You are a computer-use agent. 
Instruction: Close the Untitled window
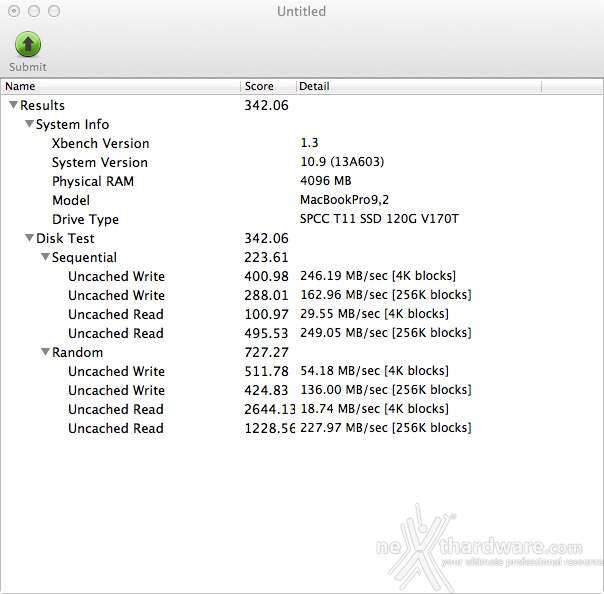click(14, 11)
